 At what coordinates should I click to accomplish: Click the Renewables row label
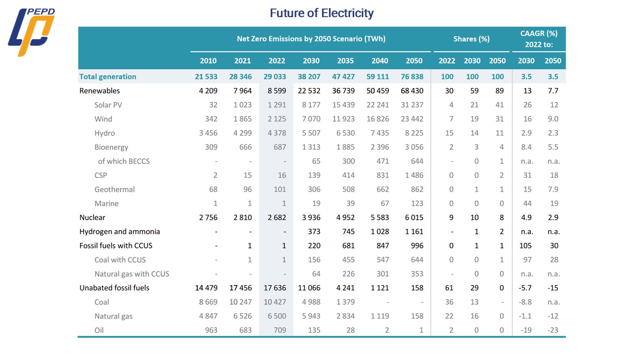point(100,91)
